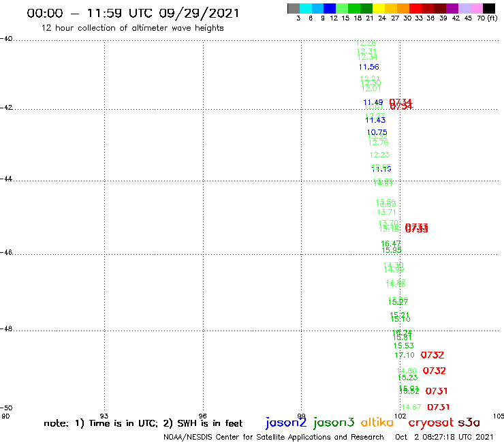504x443 pixels.
Task: Click the 15.23 wave height value
Action: 408,378
